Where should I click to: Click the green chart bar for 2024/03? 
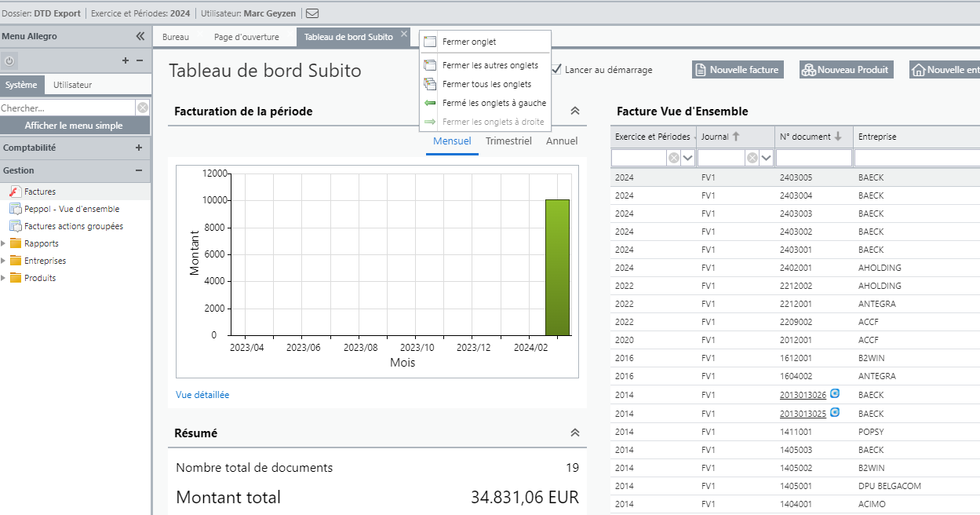tap(557, 267)
